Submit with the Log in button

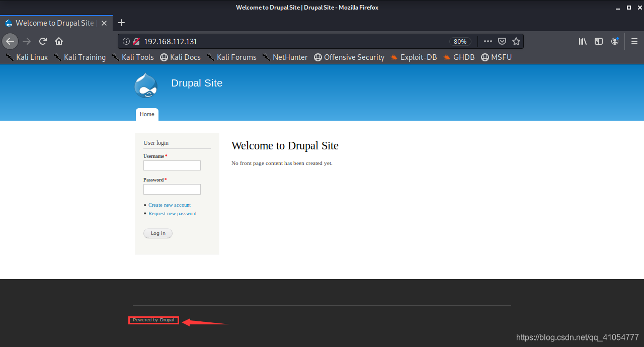158,233
